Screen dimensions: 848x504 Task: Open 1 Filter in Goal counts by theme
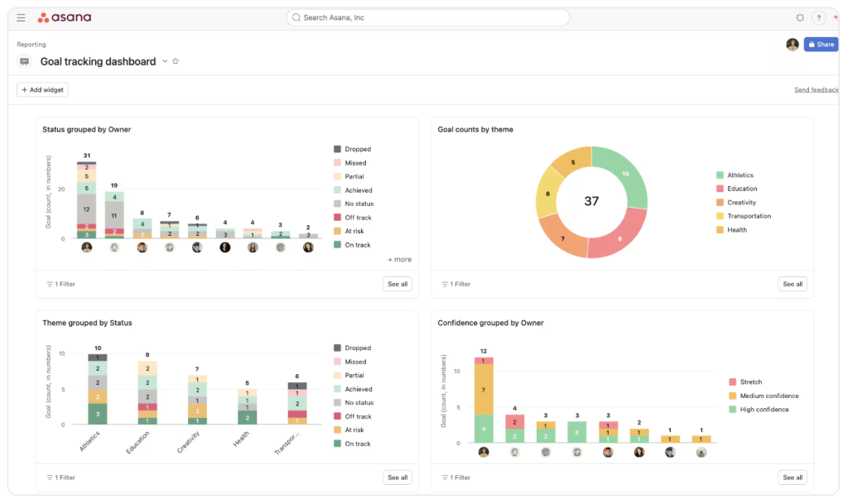[x=456, y=284]
